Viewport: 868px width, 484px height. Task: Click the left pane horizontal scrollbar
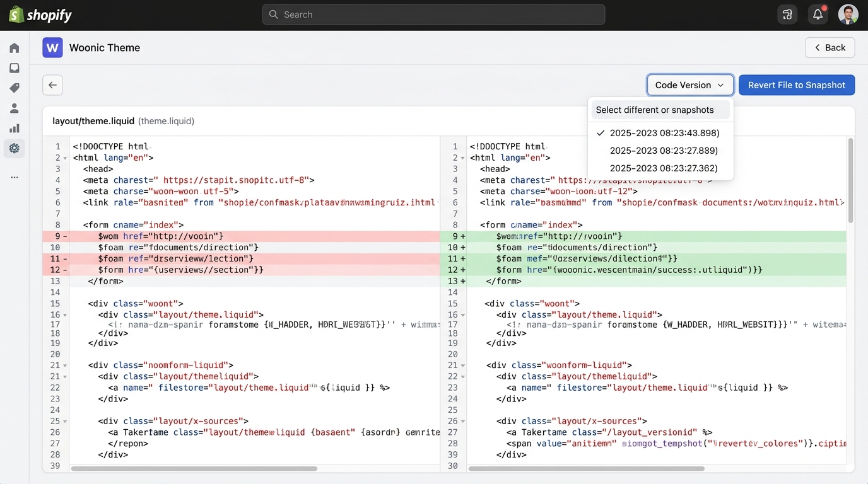coord(194,468)
